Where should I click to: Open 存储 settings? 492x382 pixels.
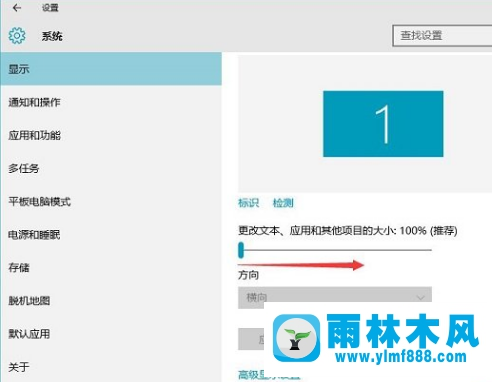click(111, 267)
